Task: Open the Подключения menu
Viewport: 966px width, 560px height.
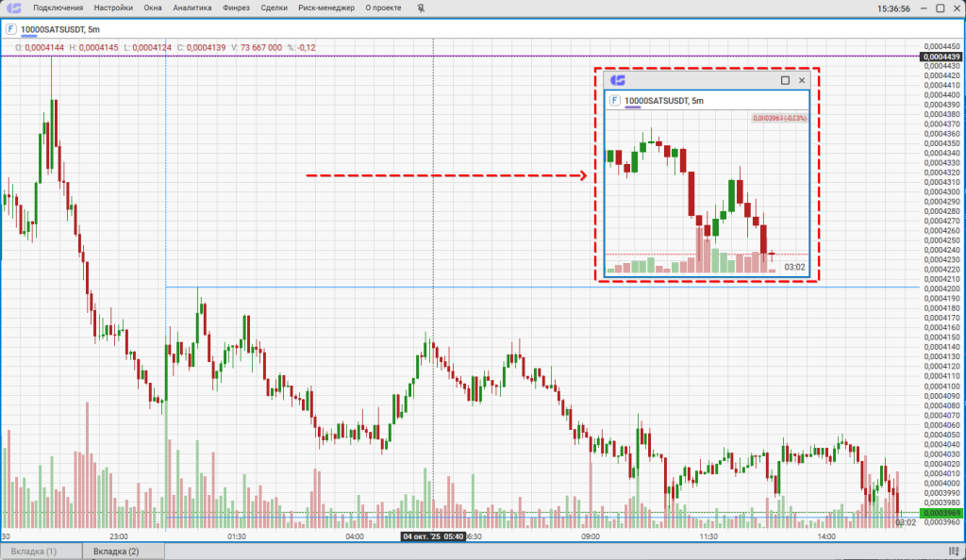Action: click(58, 8)
